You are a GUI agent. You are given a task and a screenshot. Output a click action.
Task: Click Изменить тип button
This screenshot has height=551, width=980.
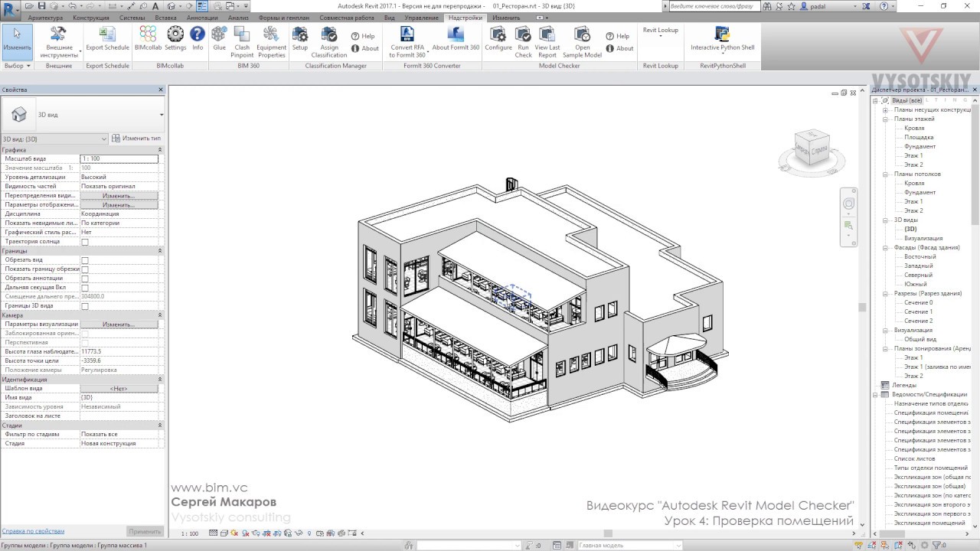[x=137, y=139]
